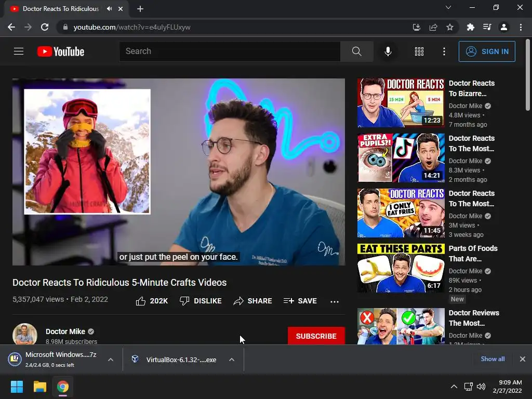Screen dimensions: 532x399
Task: Click the video player area
Action: (179, 171)
